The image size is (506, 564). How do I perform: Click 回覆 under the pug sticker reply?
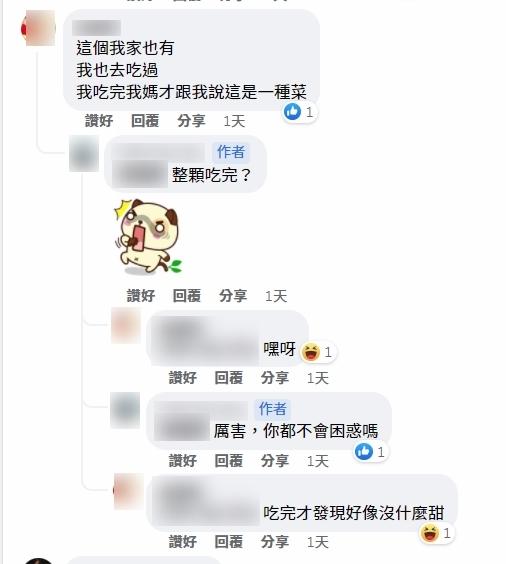click(187, 296)
